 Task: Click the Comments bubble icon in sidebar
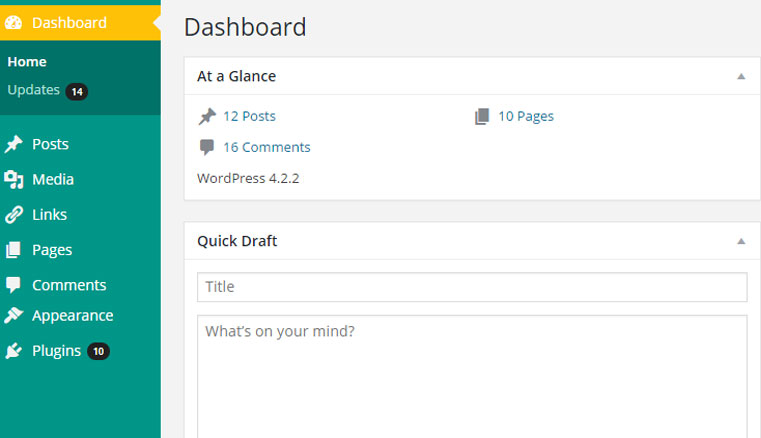[13, 285]
